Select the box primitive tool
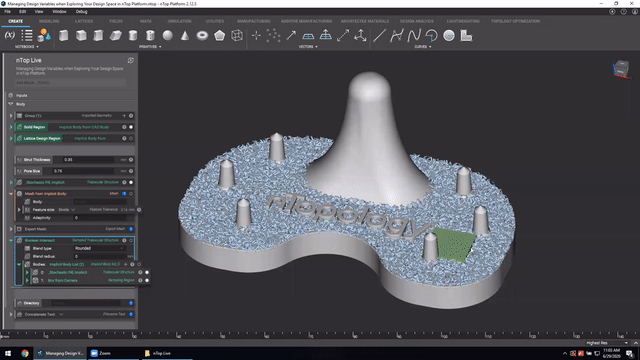 (64, 36)
